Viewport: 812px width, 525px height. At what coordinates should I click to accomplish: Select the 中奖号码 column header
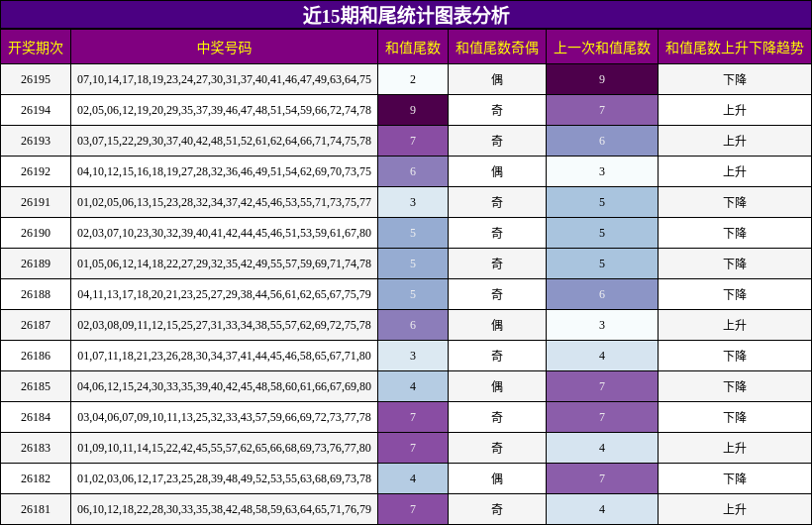tap(224, 48)
